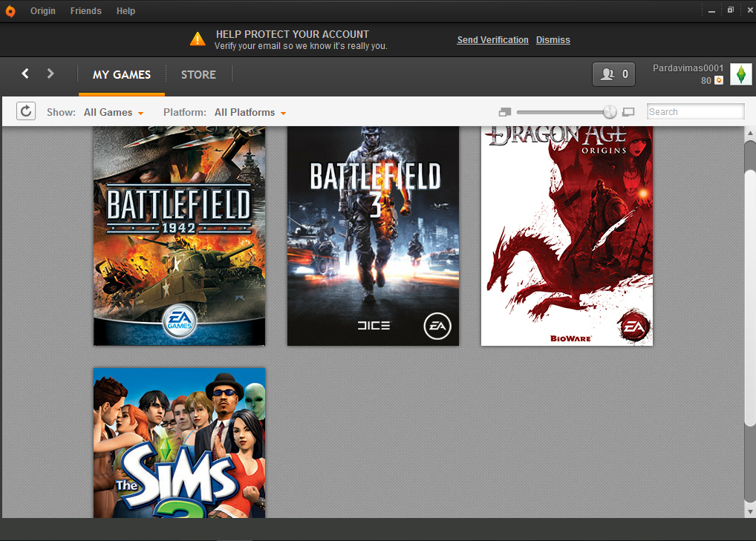Open the Friends menu
The width and height of the screenshot is (756, 541).
[86, 10]
